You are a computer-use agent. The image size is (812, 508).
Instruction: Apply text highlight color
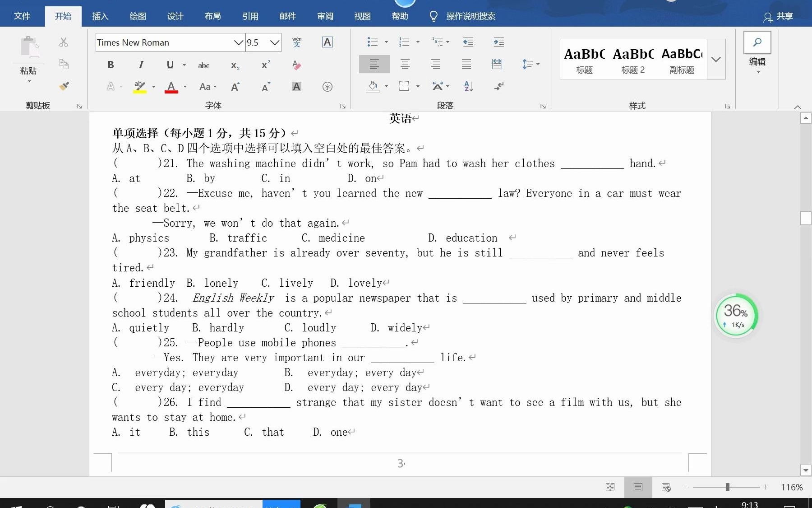[x=140, y=87]
